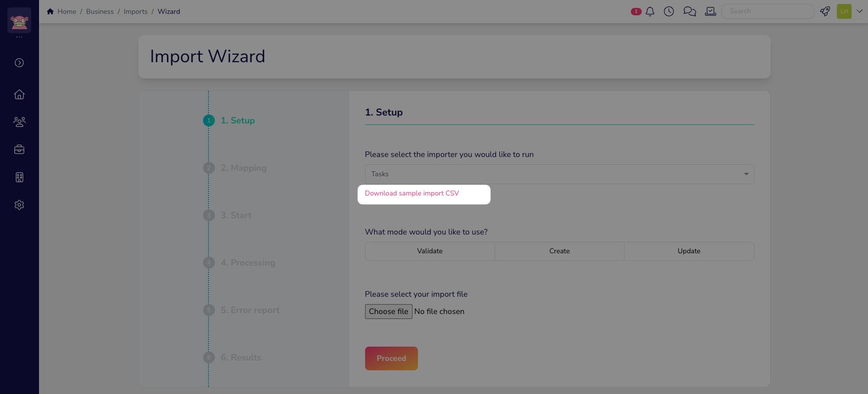Open settings gear in sidebar
This screenshot has height=394, width=868.
point(19,205)
